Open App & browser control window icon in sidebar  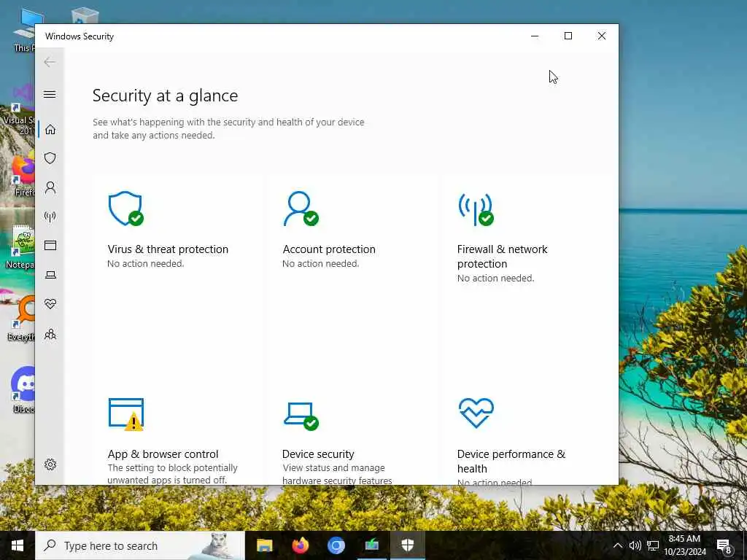(50, 245)
